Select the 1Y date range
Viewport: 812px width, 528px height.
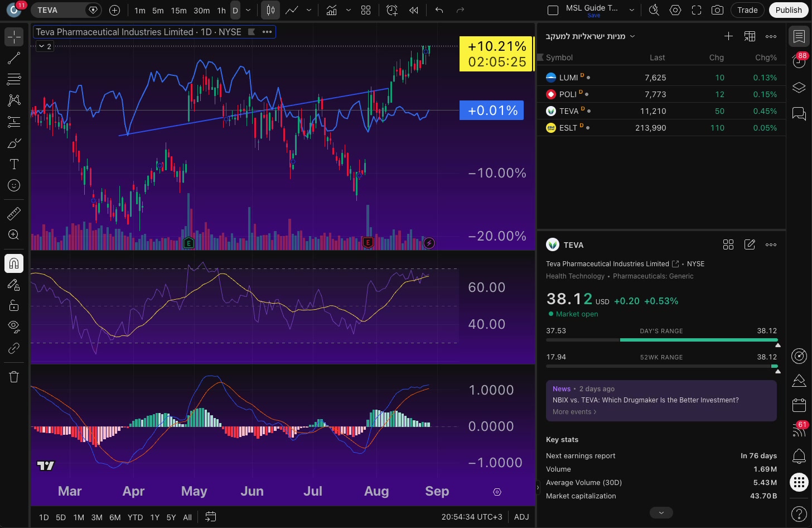pyautogui.click(x=155, y=517)
